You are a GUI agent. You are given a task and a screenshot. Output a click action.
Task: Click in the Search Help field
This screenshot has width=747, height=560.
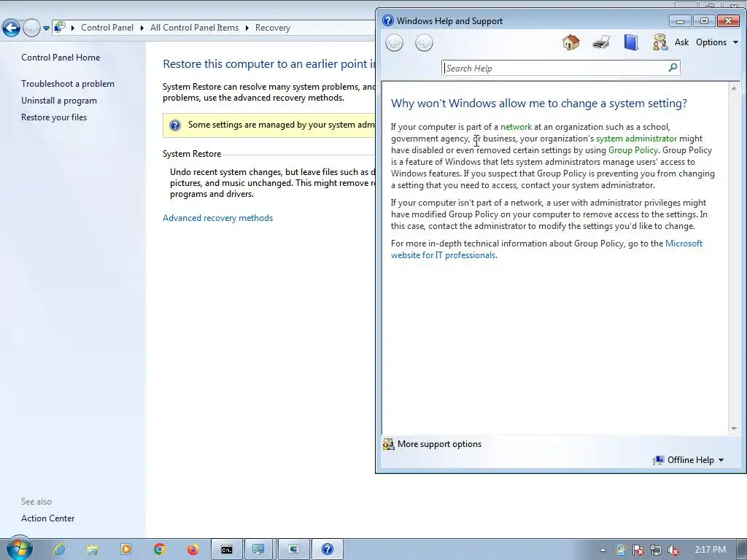pos(555,68)
